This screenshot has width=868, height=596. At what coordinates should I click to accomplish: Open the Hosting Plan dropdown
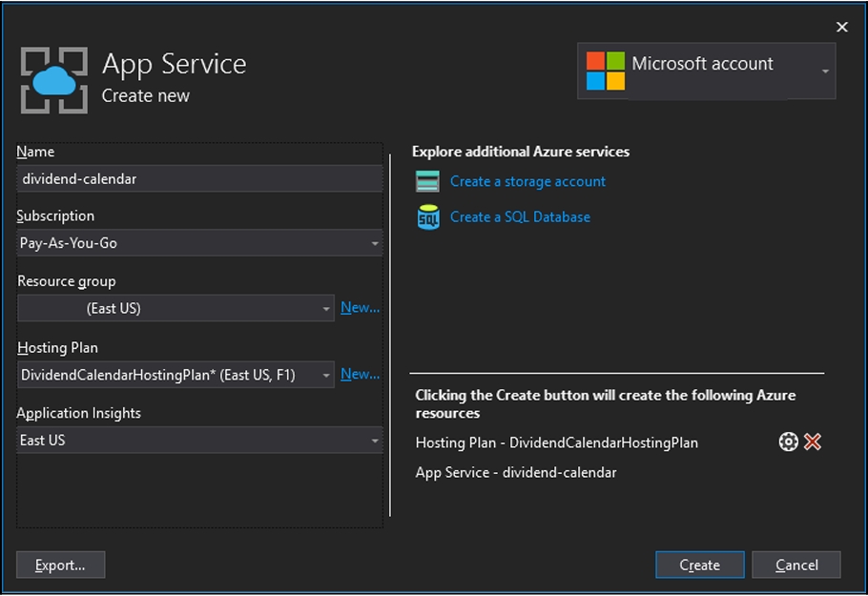(x=326, y=376)
